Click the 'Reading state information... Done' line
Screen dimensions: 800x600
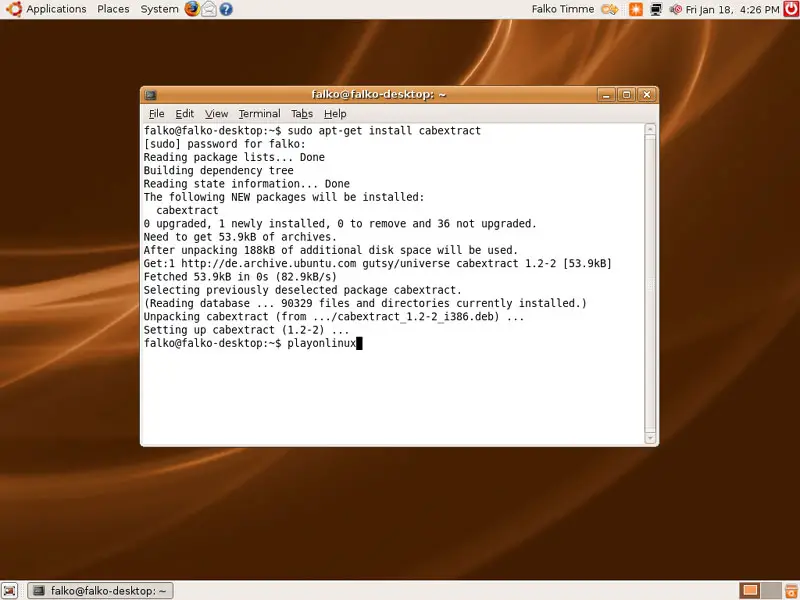[246, 184]
